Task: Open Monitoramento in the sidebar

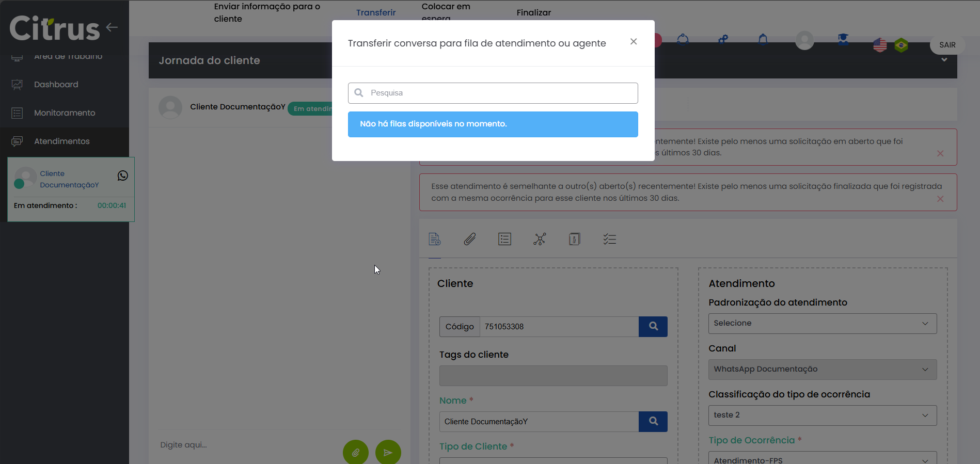Action: pos(65,113)
